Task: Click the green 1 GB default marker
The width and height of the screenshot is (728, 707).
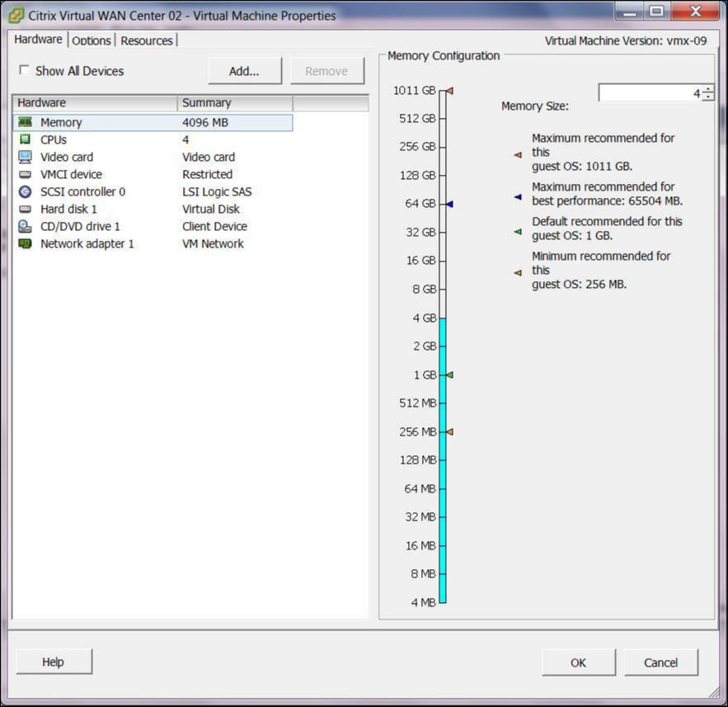Action: pos(449,375)
